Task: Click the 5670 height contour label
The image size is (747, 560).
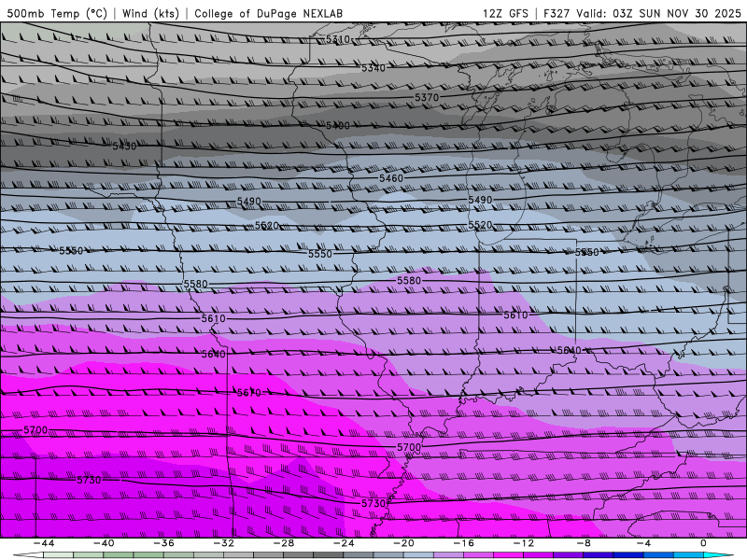Action: pyautogui.click(x=248, y=393)
